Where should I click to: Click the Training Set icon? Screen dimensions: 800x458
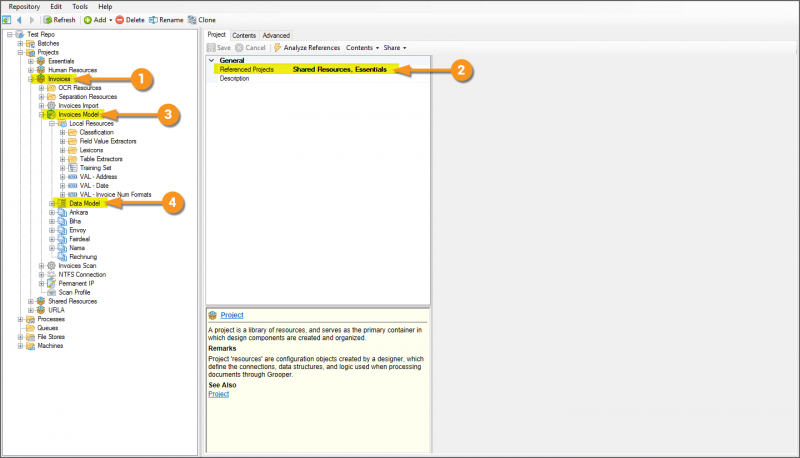[72, 167]
